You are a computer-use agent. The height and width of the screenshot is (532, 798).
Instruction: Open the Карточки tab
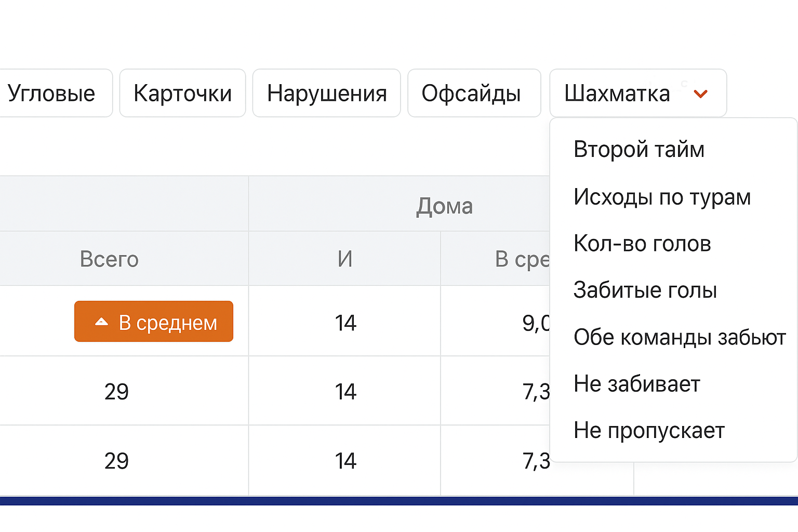pos(183,93)
